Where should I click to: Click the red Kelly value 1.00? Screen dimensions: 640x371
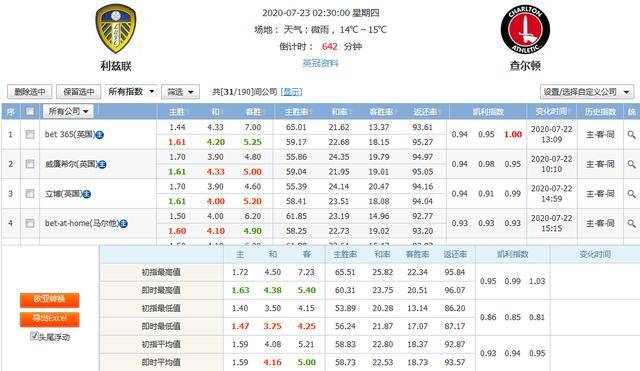[513, 134]
